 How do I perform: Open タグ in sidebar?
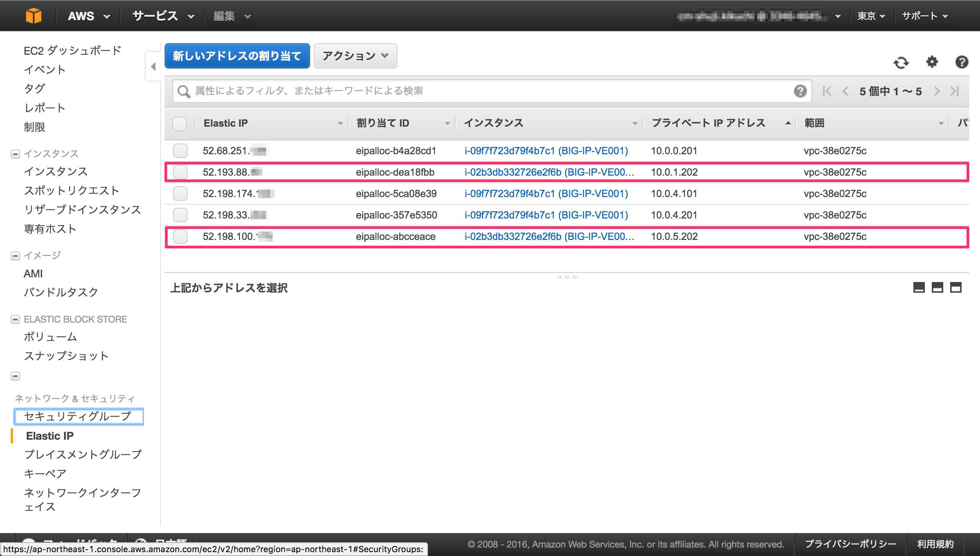(x=34, y=89)
